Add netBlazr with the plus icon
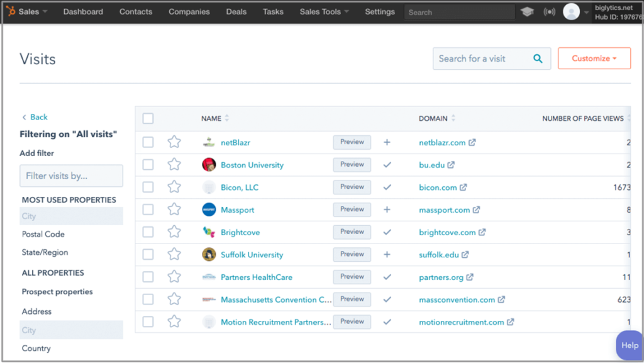This screenshot has width=644, height=363. pos(387,142)
